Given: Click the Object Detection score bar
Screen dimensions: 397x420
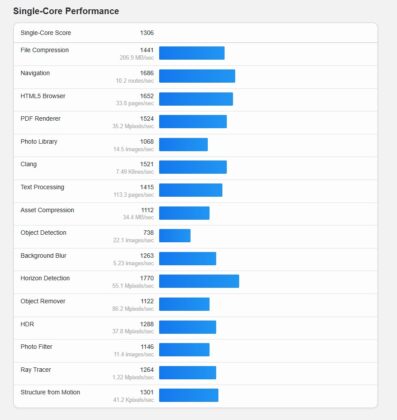Looking at the screenshot, I should point(175,236).
